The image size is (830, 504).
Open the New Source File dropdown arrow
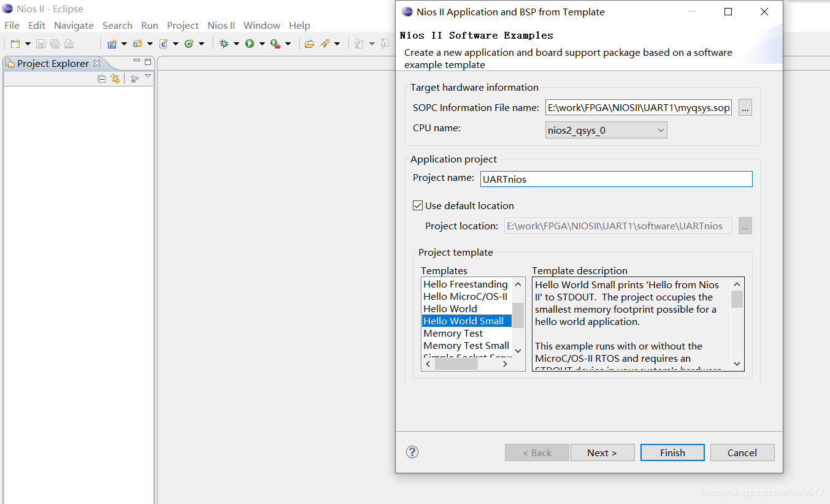(x=175, y=44)
